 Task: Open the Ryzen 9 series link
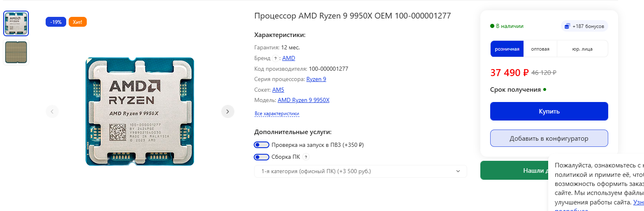(316, 79)
